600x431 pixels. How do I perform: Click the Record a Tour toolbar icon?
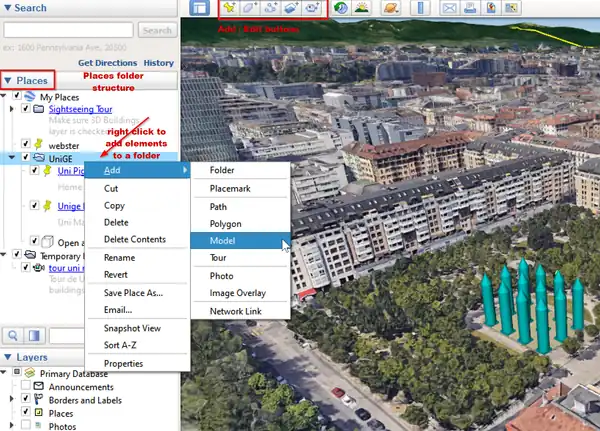click(313, 8)
